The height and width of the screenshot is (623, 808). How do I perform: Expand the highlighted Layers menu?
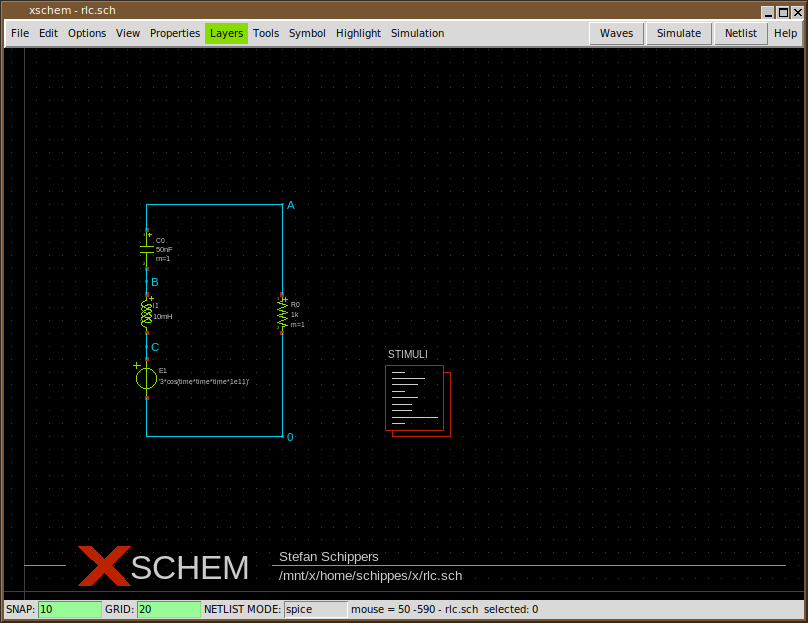226,33
